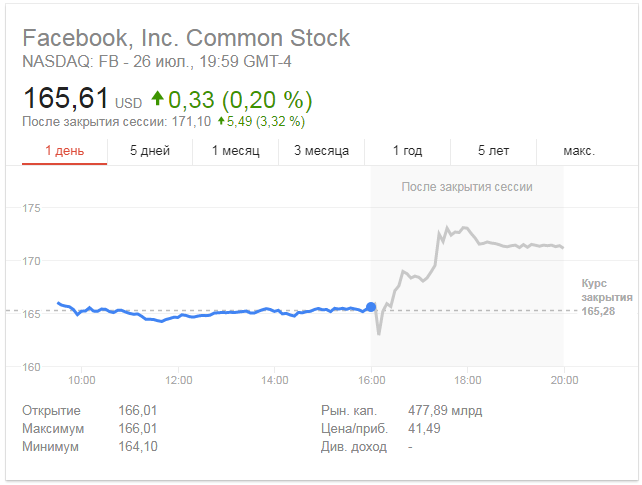Open the "1 месяц" chart range
Viewport: 642px width, 485px height.
(235, 151)
